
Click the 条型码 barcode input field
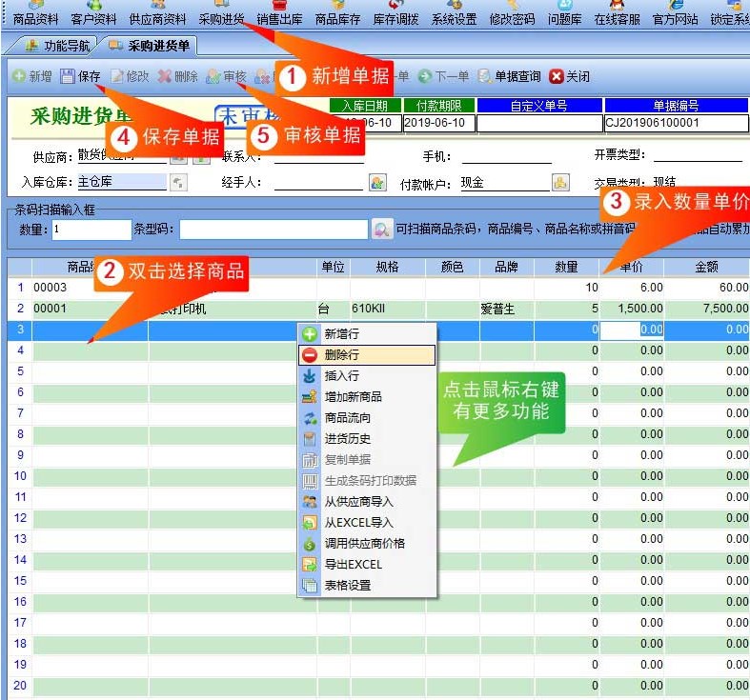point(274,230)
